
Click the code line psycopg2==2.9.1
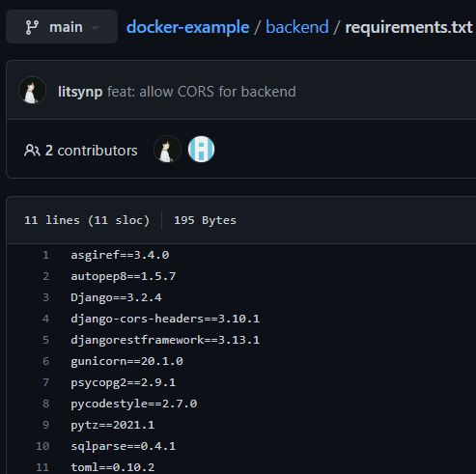124,382
